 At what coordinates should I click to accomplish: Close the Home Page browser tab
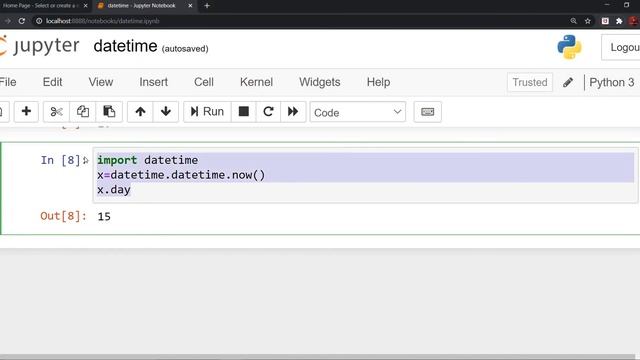tap(85, 6)
